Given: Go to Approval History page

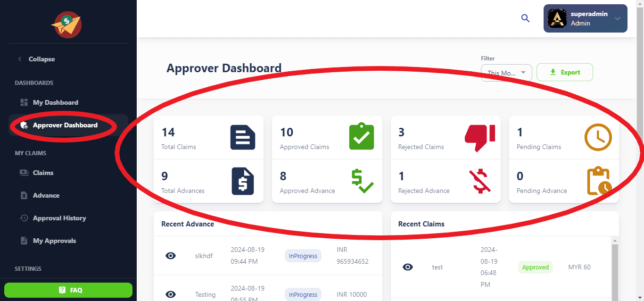Looking at the screenshot, I should [59, 218].
